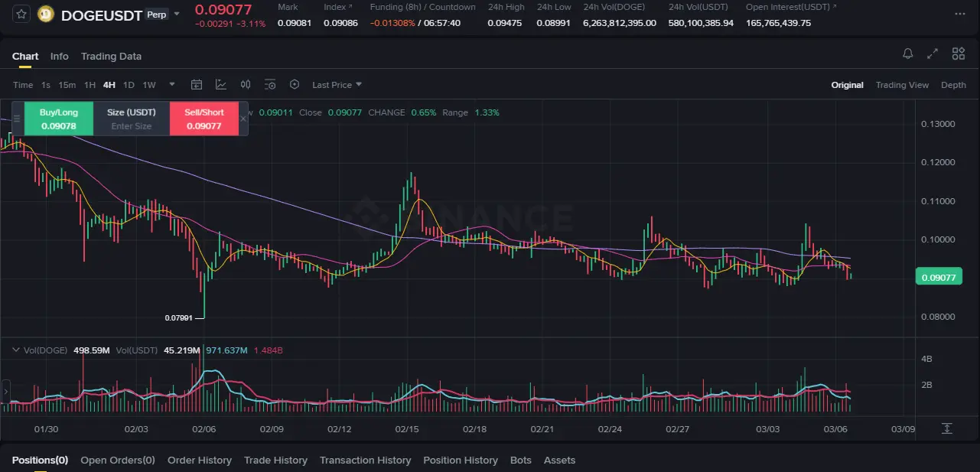Screen dimensions: 980x472
Task: Open the Order History tab
Action: [200, 460]
